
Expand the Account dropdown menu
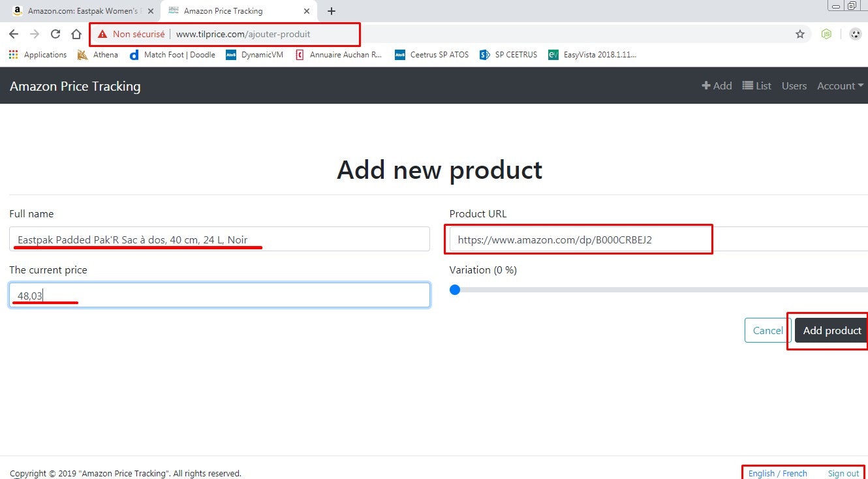point(840,85)
